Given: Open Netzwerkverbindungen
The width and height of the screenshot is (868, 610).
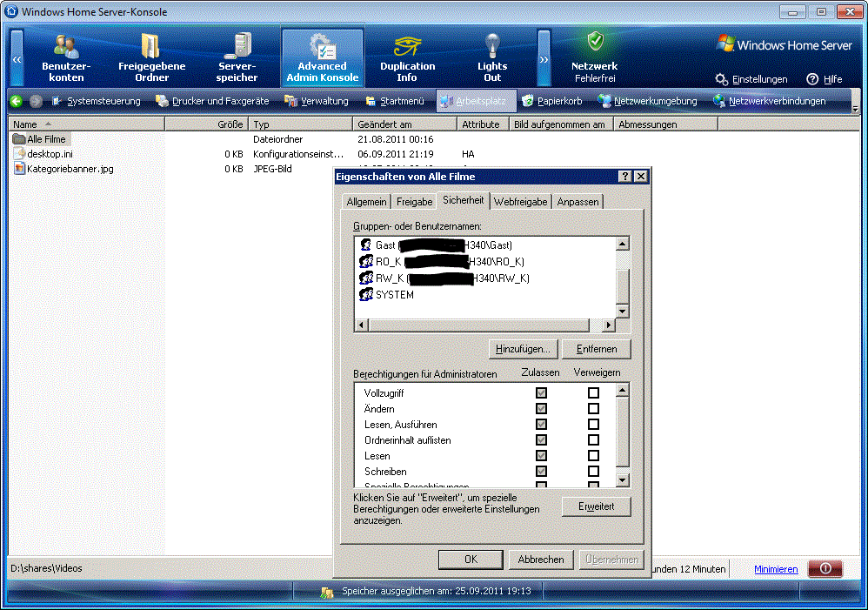Looking at the screenshot, I should coord(770,101).
